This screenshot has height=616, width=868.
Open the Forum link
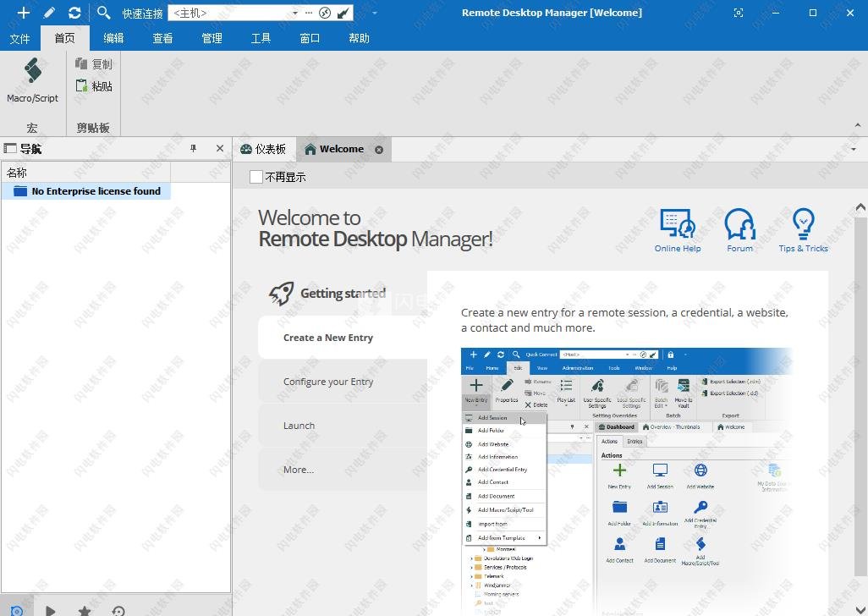[x=740, y=231]
